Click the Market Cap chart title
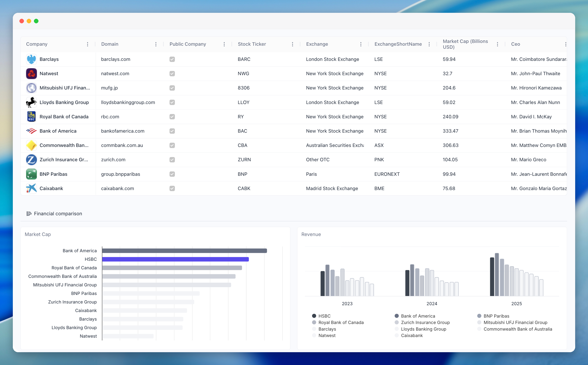588x365 pixels. pyautogui.click(x=38, y=234)
